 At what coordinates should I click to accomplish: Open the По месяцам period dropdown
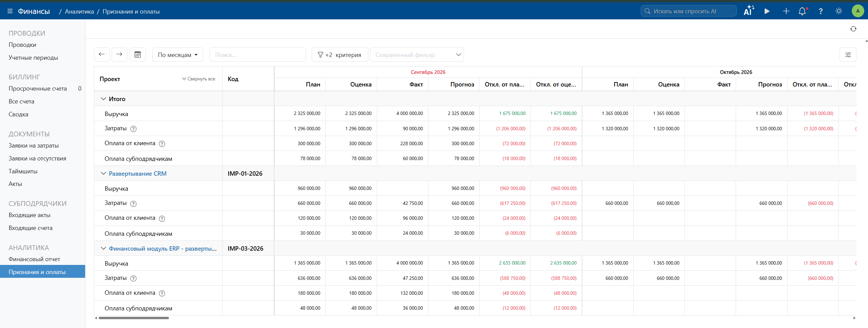coord(178,55)
